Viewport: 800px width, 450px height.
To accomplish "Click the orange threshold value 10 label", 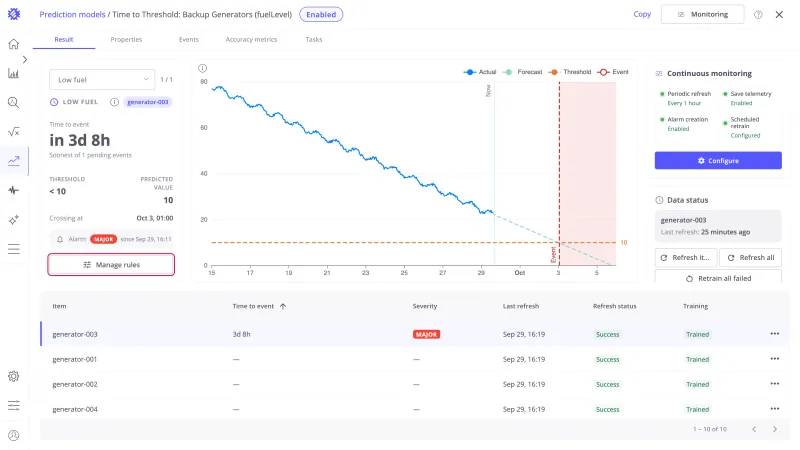I will pos(623,242).
